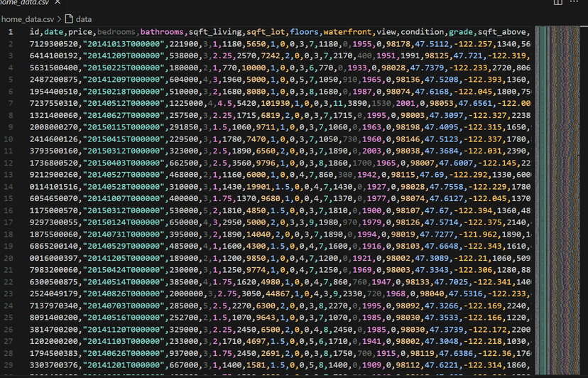The image size is (588, 378).
Task: Click line number 29 in gutter
Action: click(9, 365)
